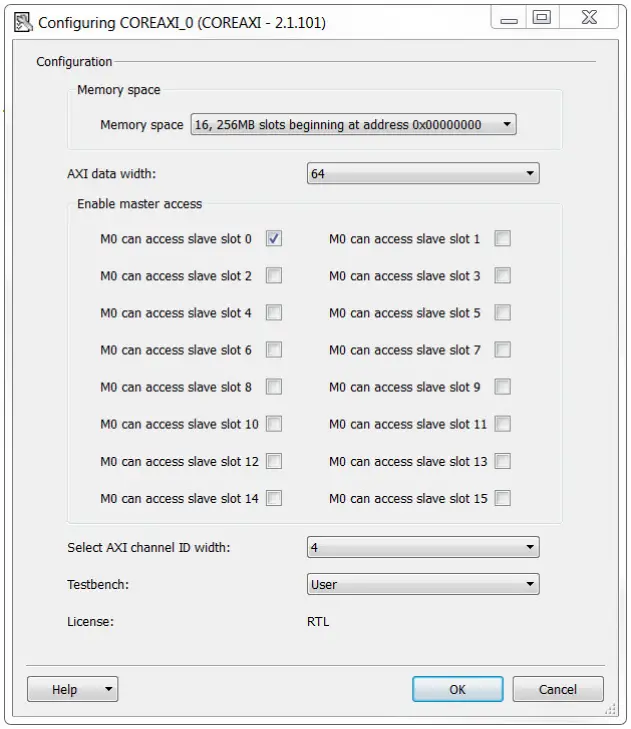
Task: Enable M0 access to slave slot 4
Action: tap(274, 312)
